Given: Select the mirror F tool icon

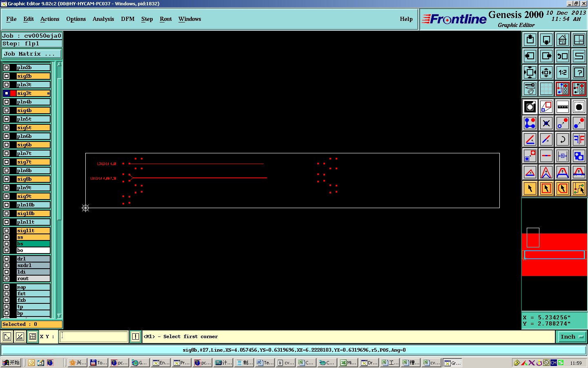Looking at the screenshot, I should click(x=579, y=139).
